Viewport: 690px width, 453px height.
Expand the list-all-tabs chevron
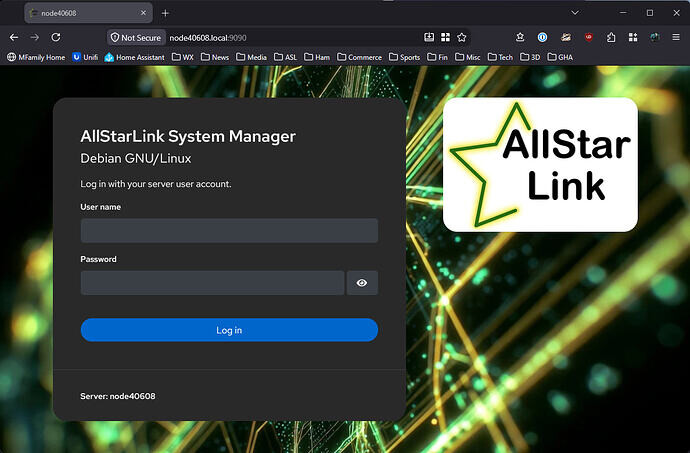click(575, 13)
